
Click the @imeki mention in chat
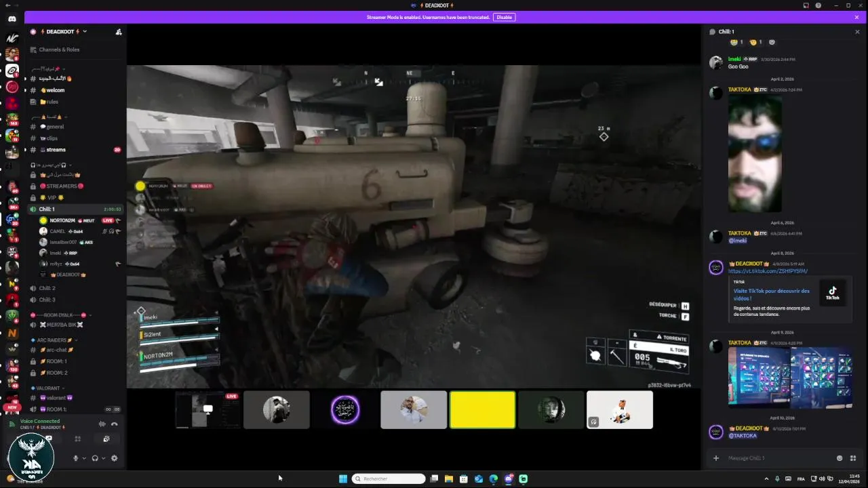(x=737, y=240)
